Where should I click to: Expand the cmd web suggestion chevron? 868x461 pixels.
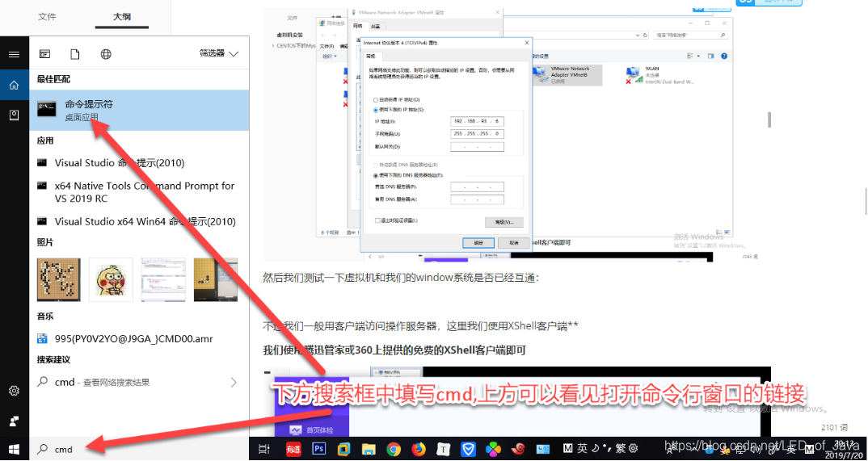[x=233, y=382]
